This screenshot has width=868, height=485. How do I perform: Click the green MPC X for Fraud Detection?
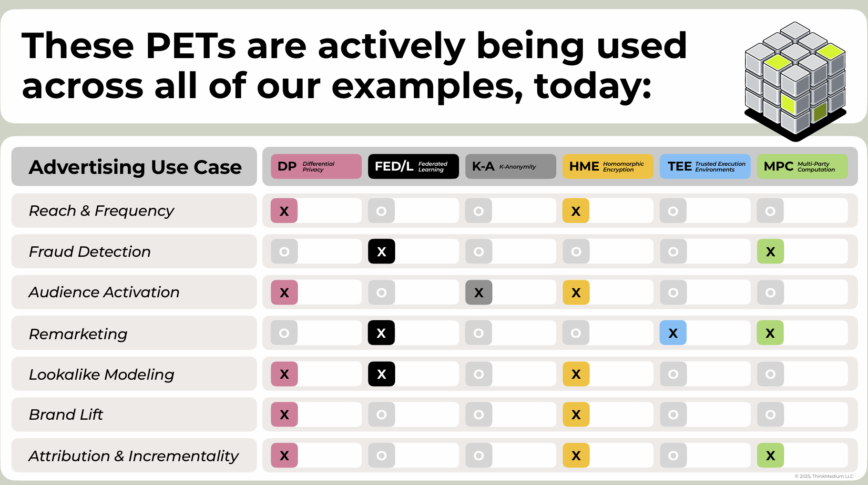[770, 252]
